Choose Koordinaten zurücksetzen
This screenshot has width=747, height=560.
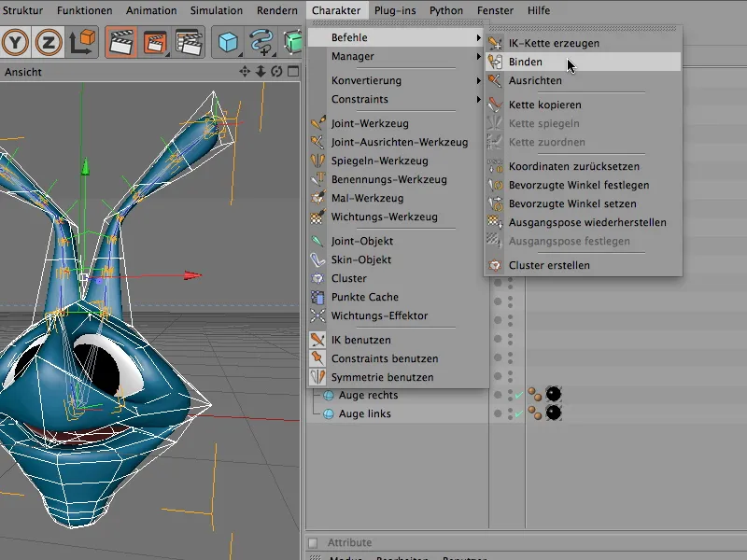point(583,166)
